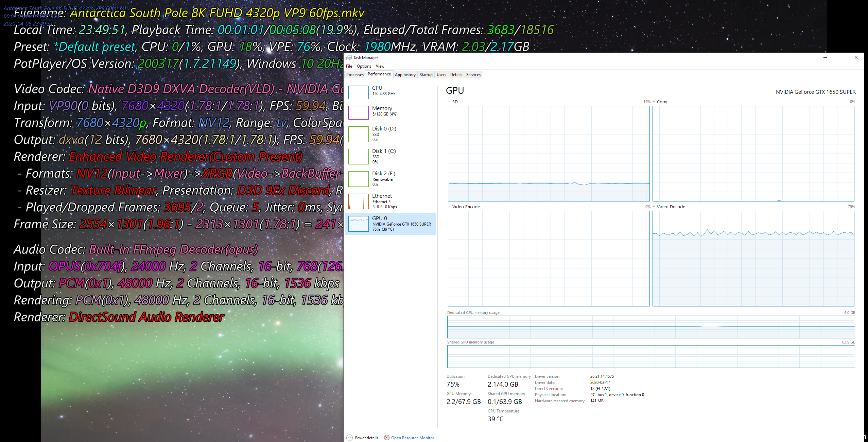Viewport: 868px width, 442px height.
Task: Click the 3D engine usage graph
Action: click(549, 154)
